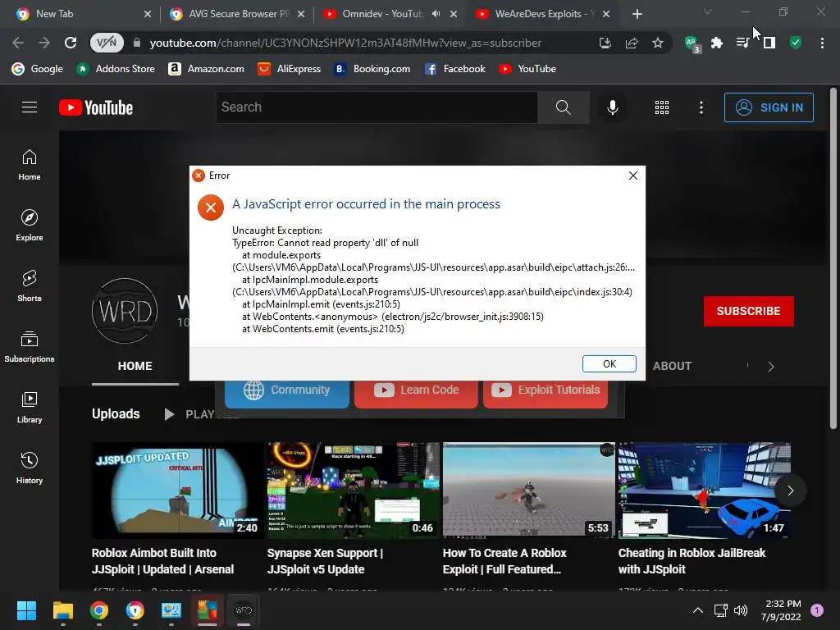Open the Roblox Aimbot video thumbnail
Screen dimensions: 840x630
coord(177,491)
